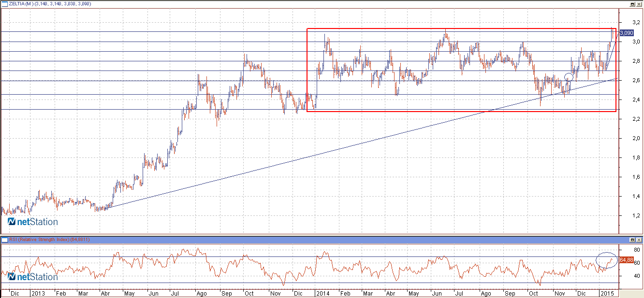Click the 2,0 price axis label

pos(637,138)
